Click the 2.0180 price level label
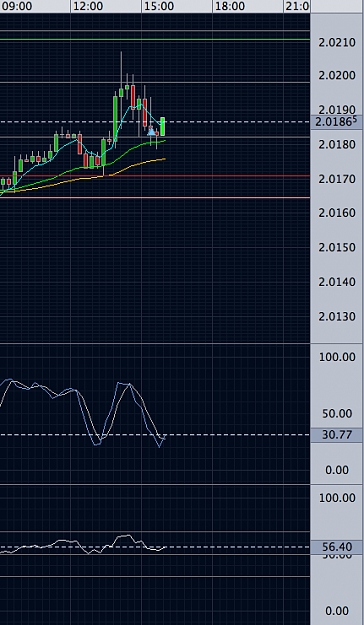 coord(337,144)
